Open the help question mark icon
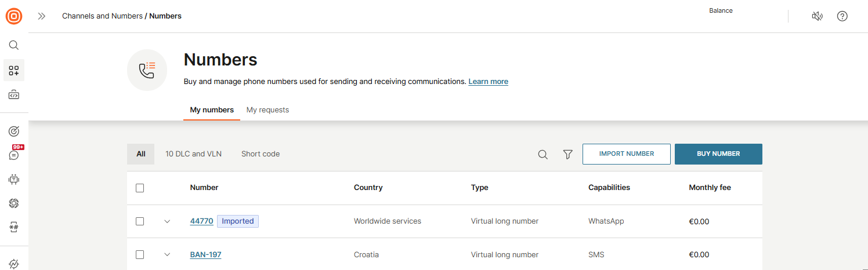 [842, 16]
